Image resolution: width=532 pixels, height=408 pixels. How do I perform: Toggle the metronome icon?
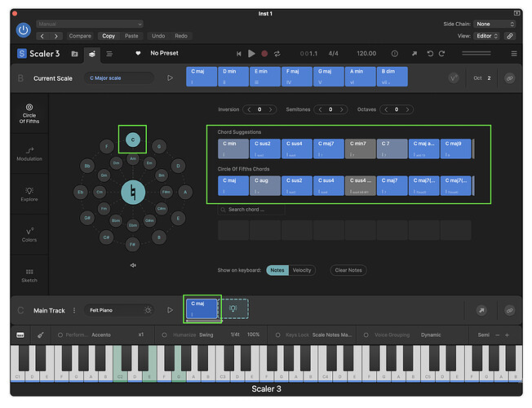[395, 54]
